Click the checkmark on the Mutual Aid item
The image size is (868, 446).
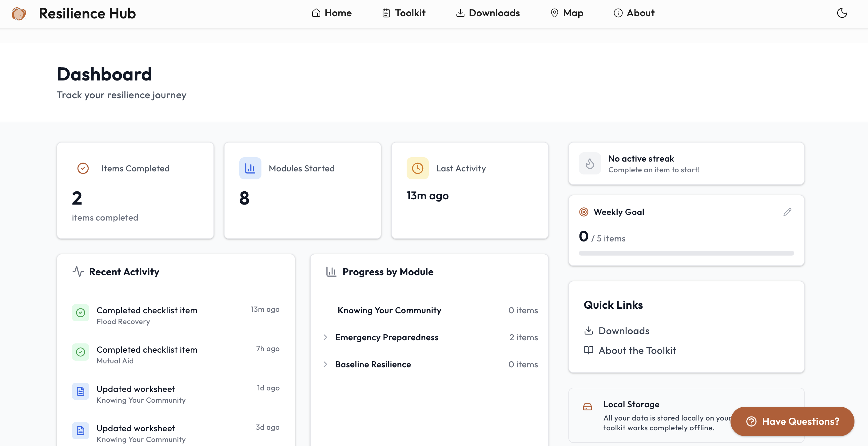[x=81, y=352]
